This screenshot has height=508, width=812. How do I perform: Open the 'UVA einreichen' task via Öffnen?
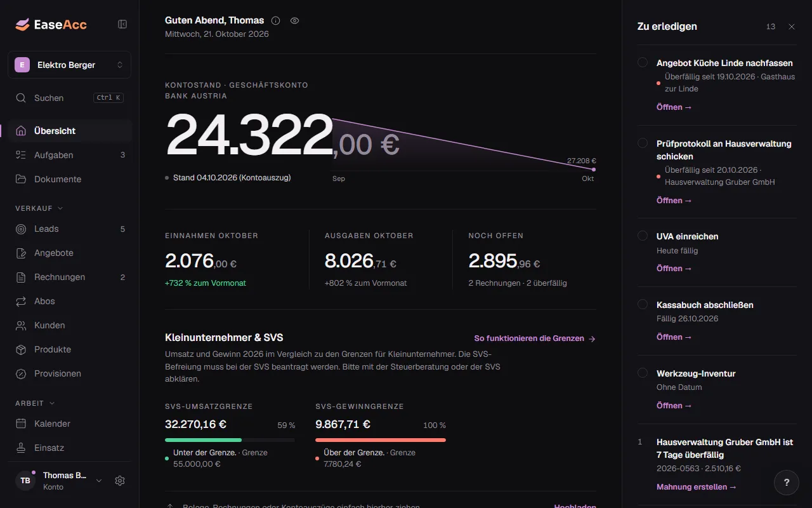(674, 269)
